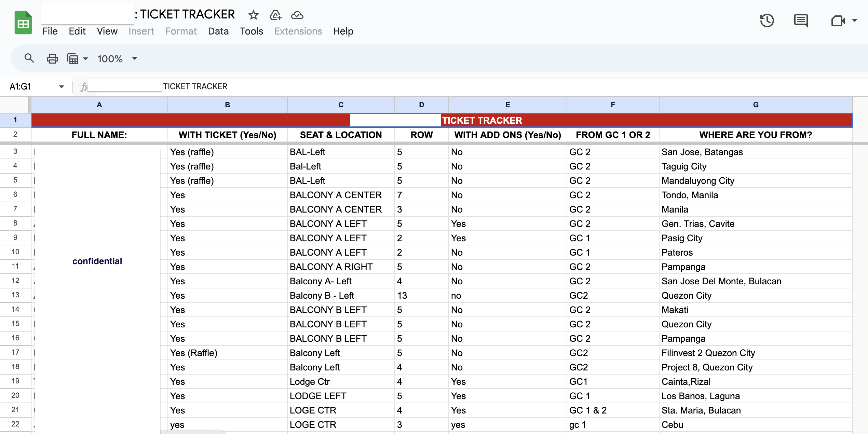Select cell GC 1 & 2
Image resolution: width=868 pixels, height=434 pixels.
[x=613, y=410]
